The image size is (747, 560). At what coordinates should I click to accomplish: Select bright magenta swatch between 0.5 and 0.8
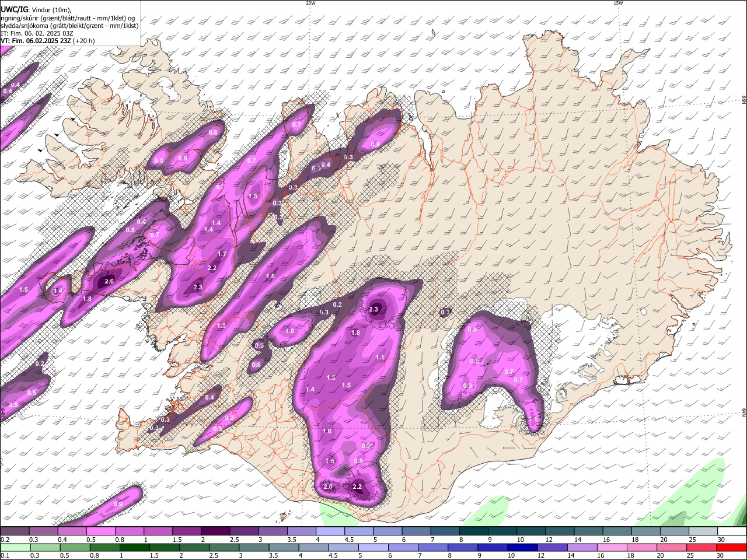coord(100,531)
